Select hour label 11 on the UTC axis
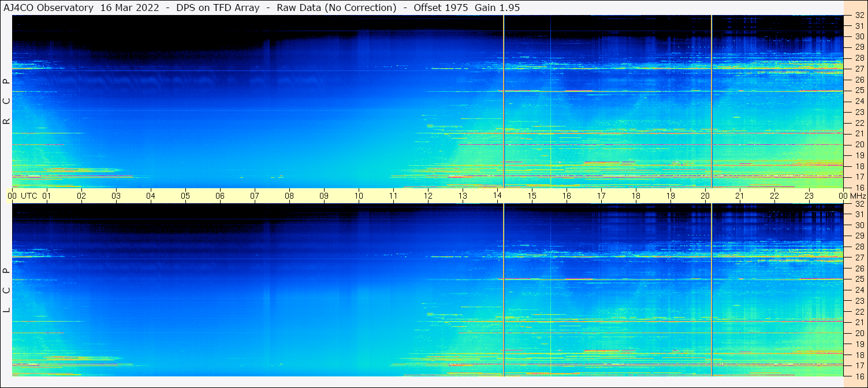 coord(393,196)
